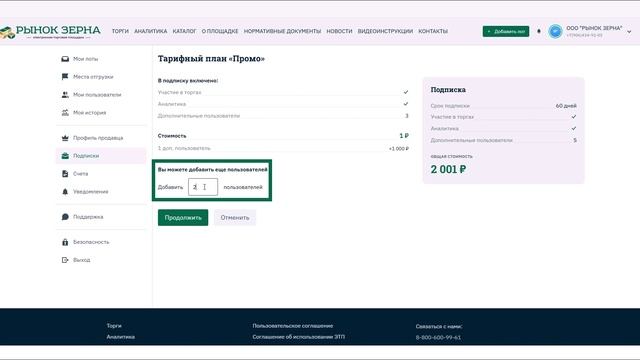Open footer Аналитика link

(121, 337)
